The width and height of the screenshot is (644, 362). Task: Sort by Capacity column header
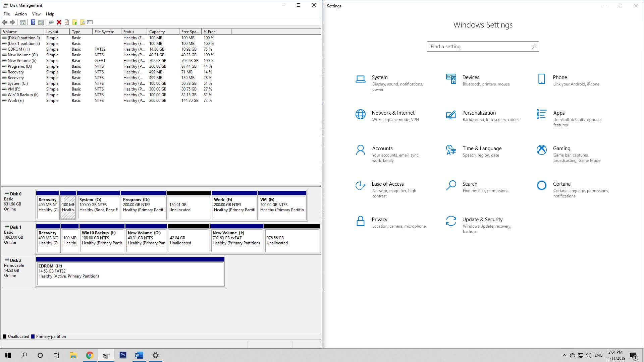(163, 32)
